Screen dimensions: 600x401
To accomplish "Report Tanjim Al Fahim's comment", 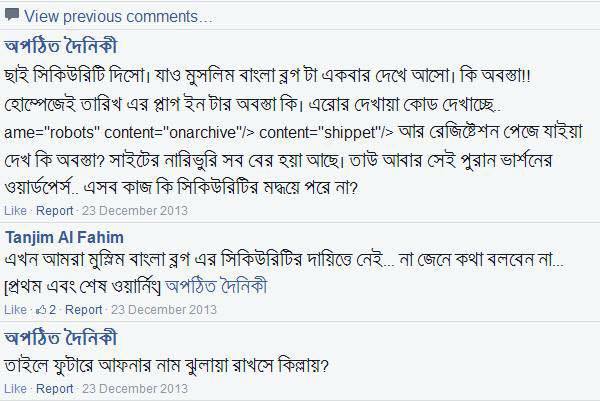I will pos(83,310).
